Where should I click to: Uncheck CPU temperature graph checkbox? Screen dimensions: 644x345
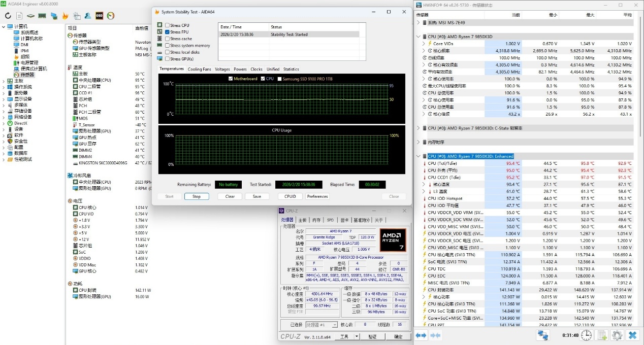click(x=263, y=79)
